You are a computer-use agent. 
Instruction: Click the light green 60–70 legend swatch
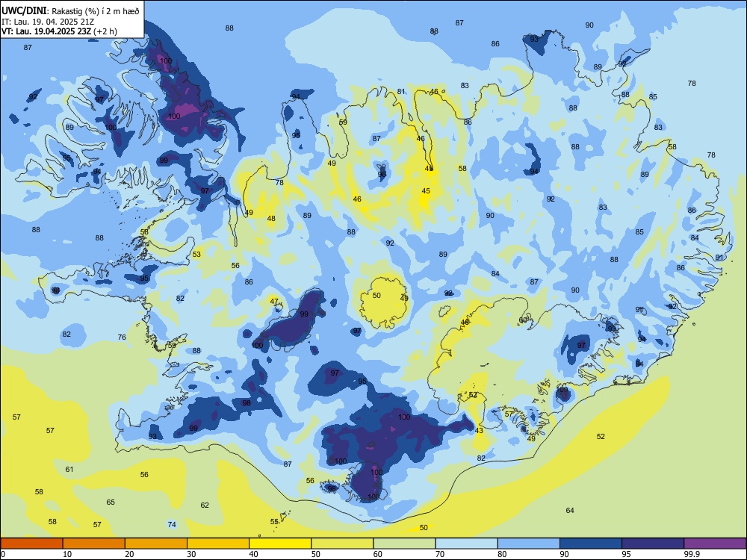click(x=404, y=544)
